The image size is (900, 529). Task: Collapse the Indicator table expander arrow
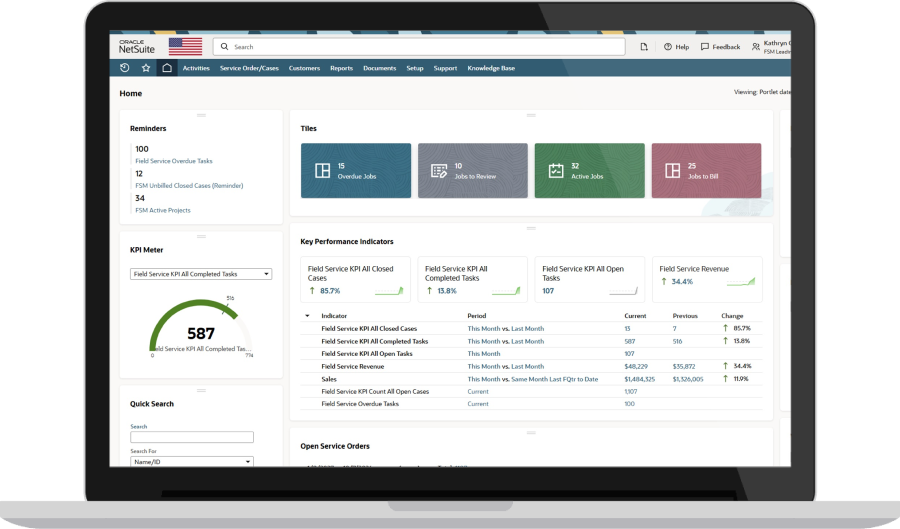tap(307, 316)
